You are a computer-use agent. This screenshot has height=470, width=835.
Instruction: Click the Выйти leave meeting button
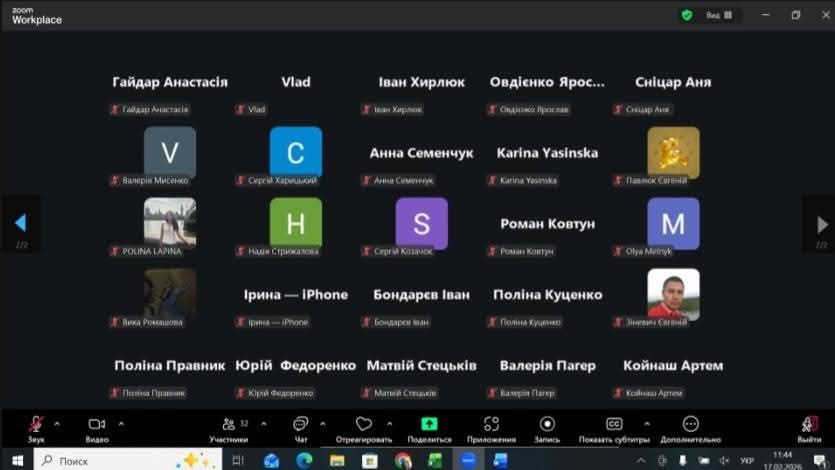(809, 425)
